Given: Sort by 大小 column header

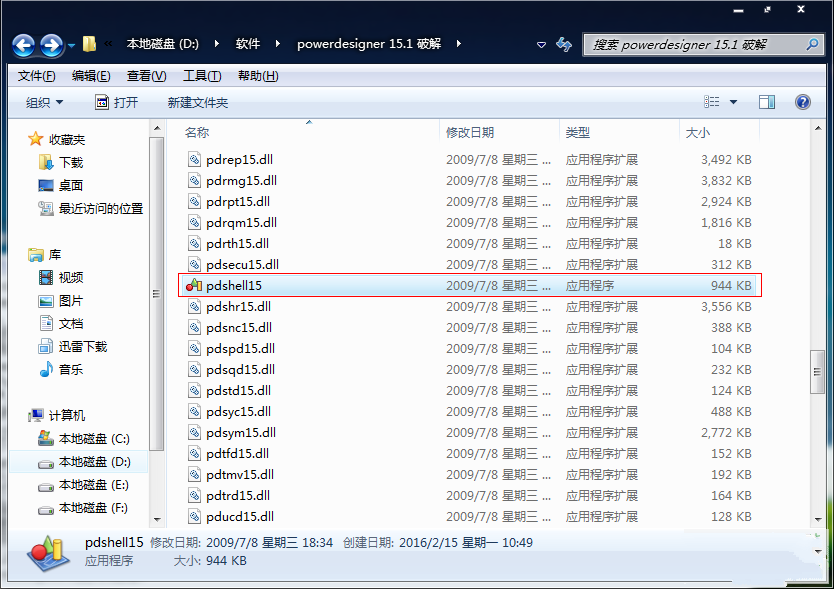Looking at the screenshot, I should (697, 132).
